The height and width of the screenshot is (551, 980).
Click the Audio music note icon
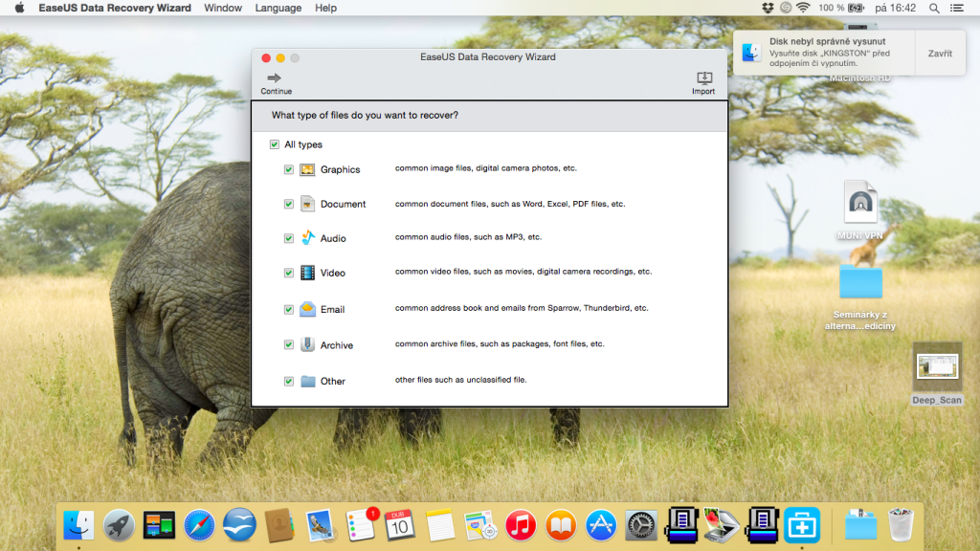[307, 237]
